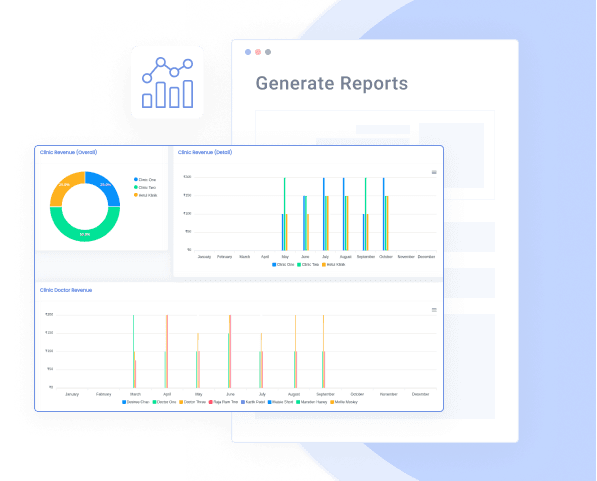The height and width of the screenshot is (481, 597).
Task: Toggle orange entry in the Detail chart legend
Action: pyautogui.click(x=334, y=265)
